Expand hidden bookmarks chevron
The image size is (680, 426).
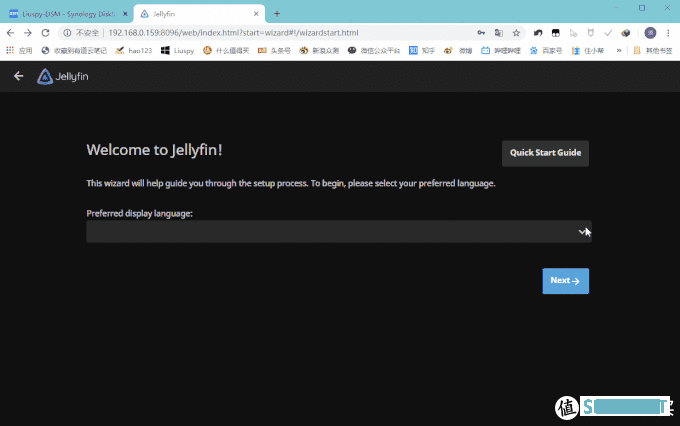point(619,50)
